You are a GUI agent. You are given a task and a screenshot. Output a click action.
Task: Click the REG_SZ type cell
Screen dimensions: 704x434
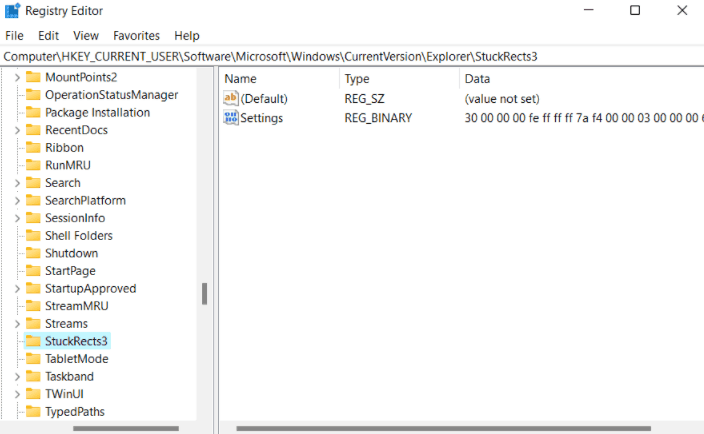click(x=365, y=98)
